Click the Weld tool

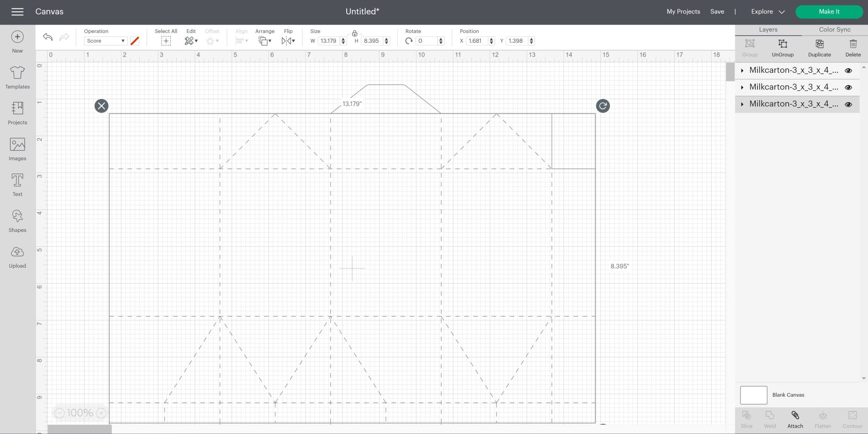pyautogui.click(x=770, y=420)
